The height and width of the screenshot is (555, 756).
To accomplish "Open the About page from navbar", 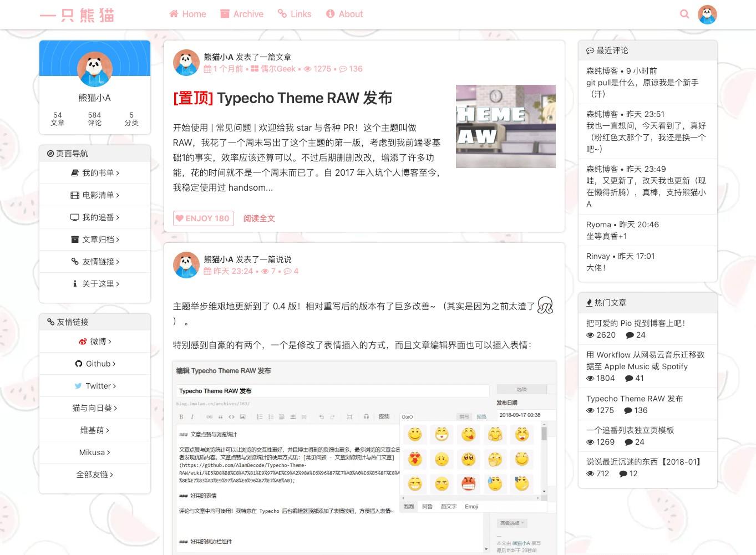I will tap(344, 14).
